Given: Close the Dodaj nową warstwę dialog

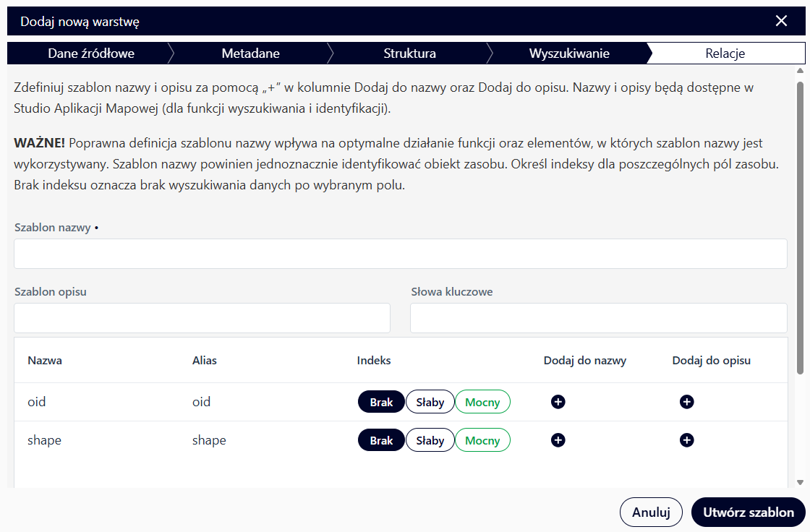Looking at the screenshot, I should 781,21.
